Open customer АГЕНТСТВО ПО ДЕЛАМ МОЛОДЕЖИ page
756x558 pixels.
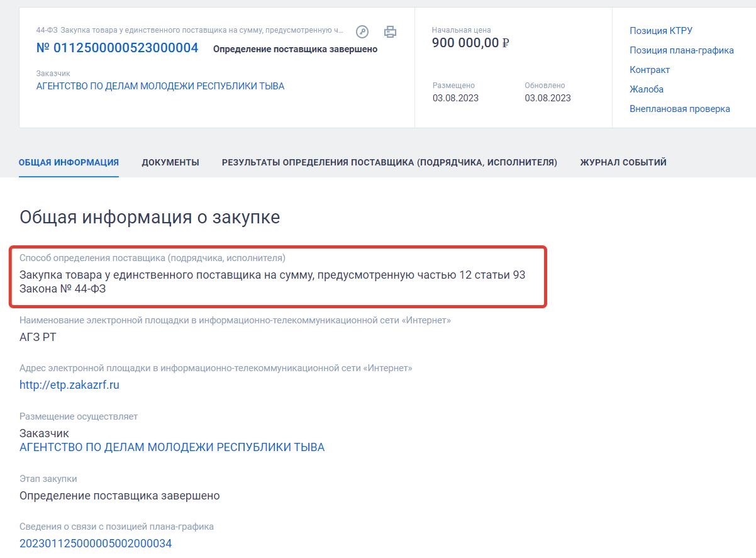click(160, 86)
